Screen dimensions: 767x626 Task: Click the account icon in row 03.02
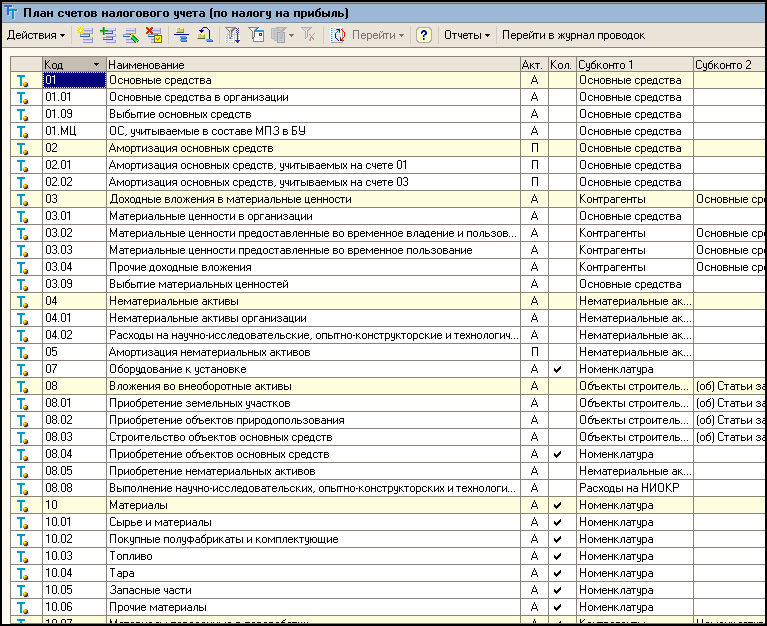(x=23, y=233)
